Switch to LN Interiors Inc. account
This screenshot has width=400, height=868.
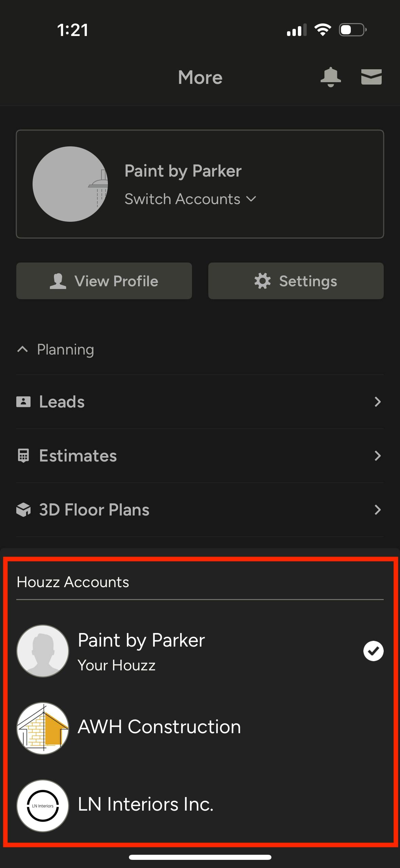tap(146, 804)
